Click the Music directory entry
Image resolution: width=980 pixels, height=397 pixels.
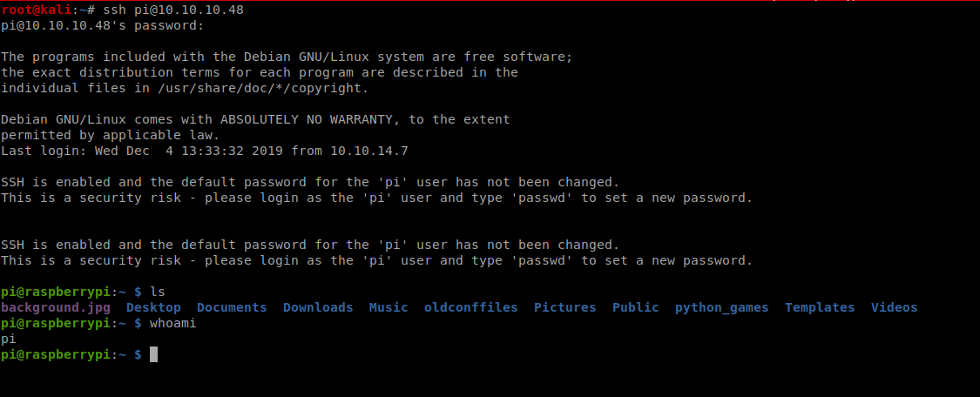pyautogui.click(x=389, y=307)
